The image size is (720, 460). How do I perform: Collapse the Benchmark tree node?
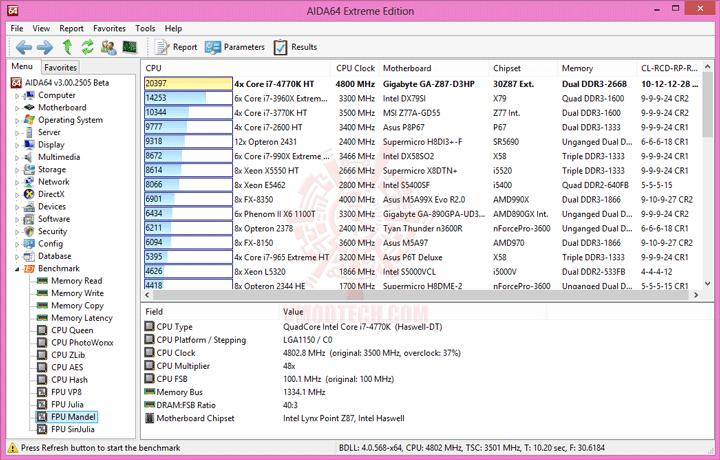(x=17, y=269)
